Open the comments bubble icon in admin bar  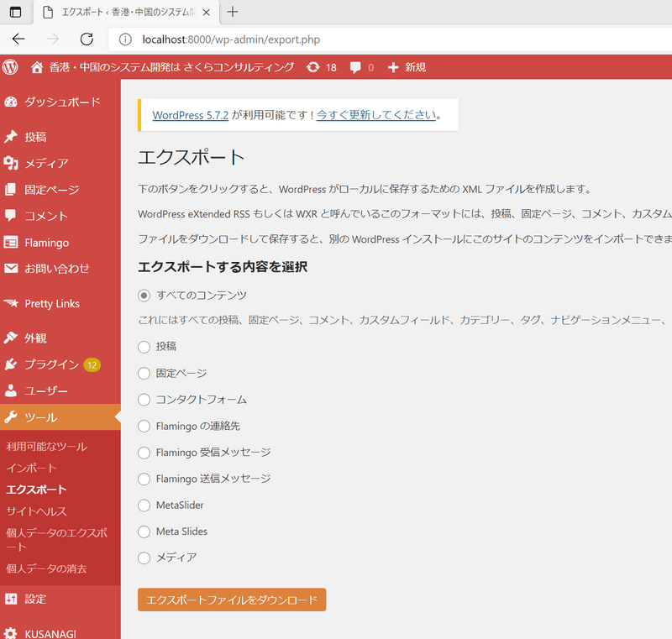[356, 67]
